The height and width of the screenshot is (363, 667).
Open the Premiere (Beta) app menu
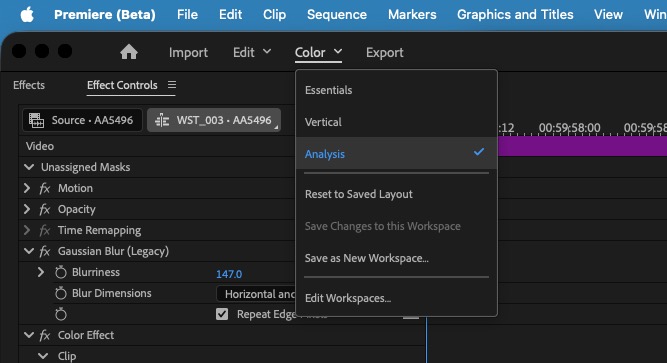click(x=105, y=14)
